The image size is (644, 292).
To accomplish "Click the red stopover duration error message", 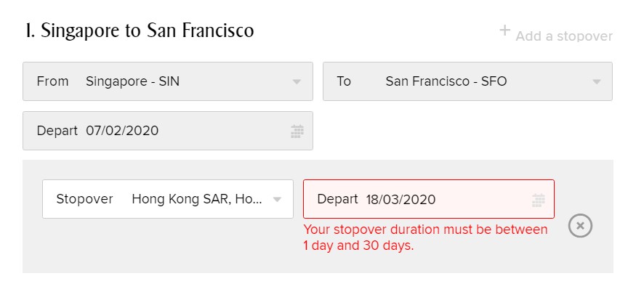I will pyautogui.click(x=425, y=238).
